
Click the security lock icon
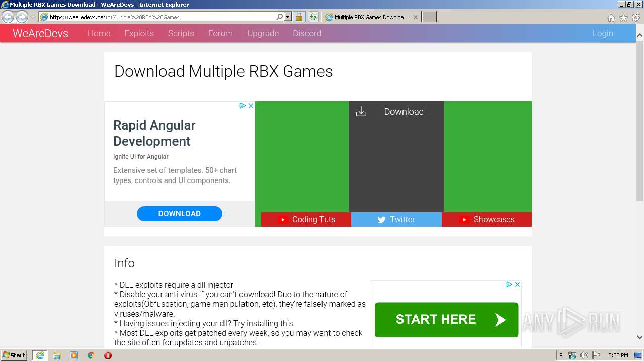tap(299, 17)
